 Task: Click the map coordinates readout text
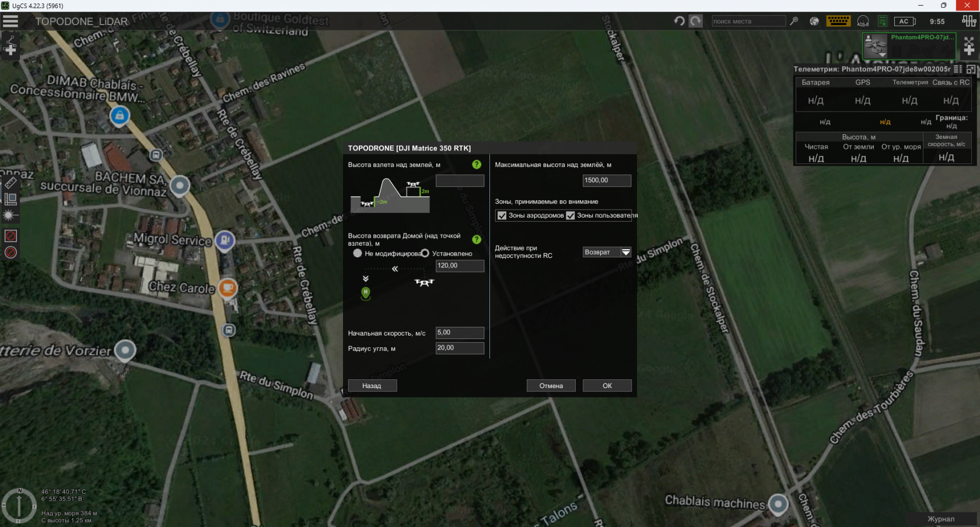point(64,495)
